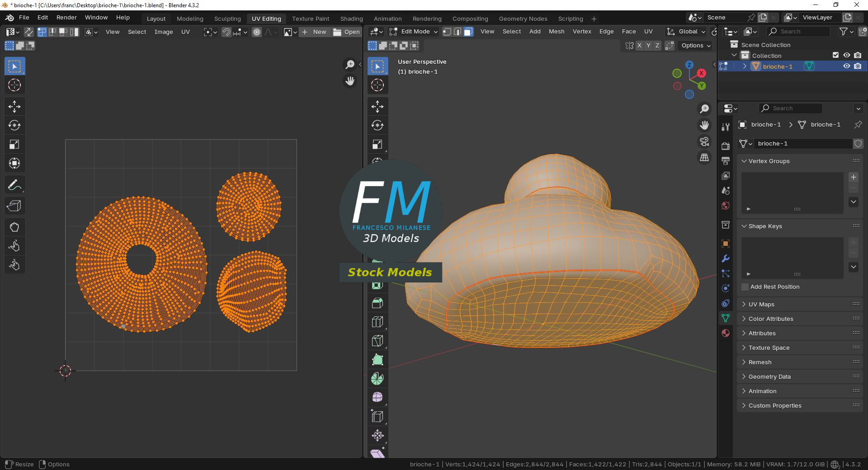Select the Edge Slide tool
This screenshot has width=868, height=470.
coord(377,417)
